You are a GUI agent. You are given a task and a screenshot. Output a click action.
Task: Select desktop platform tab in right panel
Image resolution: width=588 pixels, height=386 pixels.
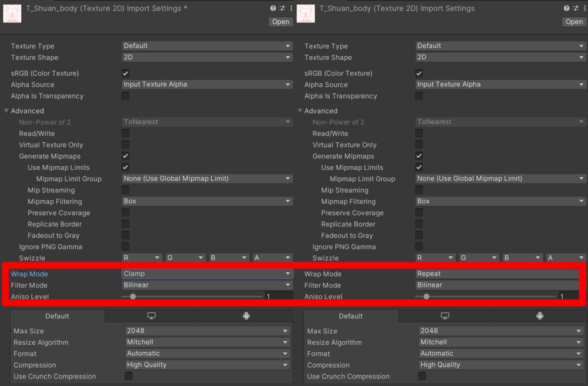click(x=445, y=316)
